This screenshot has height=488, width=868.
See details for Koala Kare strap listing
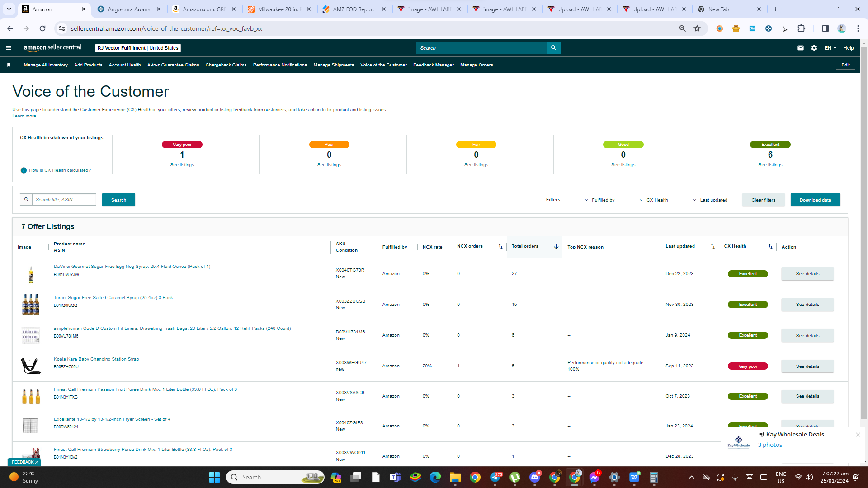coord(807,366)
